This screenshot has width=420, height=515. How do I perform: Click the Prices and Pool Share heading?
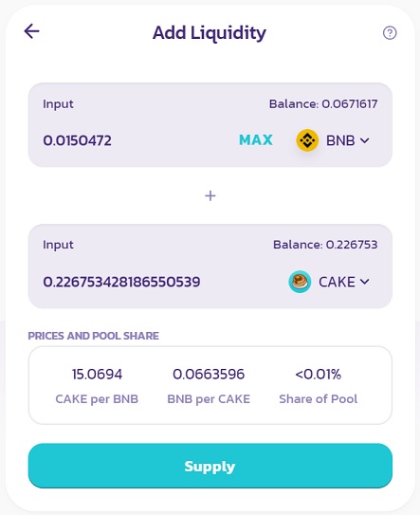(x=93, y=336)
